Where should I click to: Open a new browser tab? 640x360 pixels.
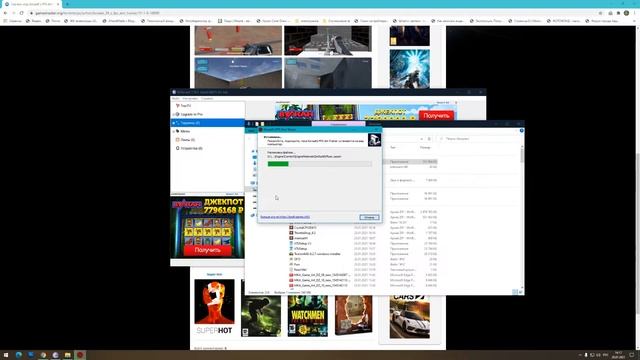(67, 4)
